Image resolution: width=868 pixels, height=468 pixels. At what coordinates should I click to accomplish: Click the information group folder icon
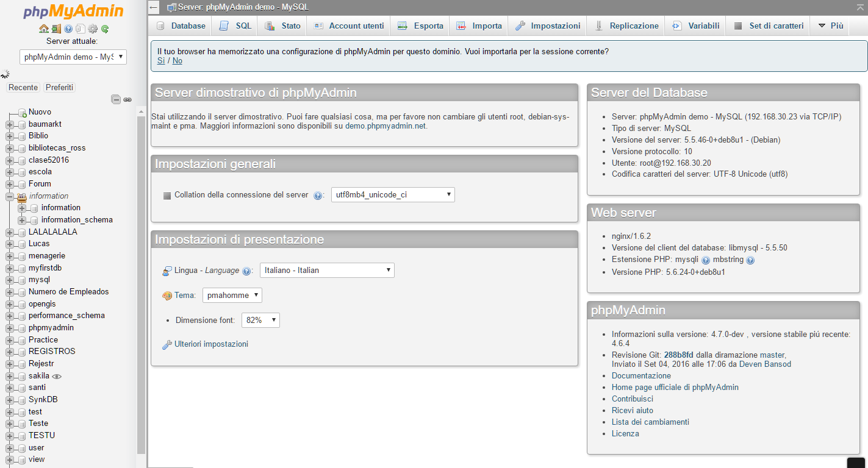(22, 196)
